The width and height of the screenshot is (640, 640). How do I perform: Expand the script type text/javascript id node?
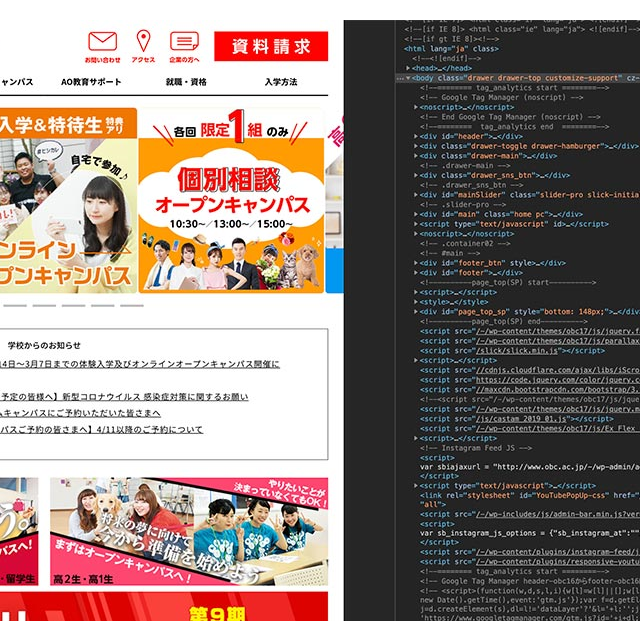click(x=416, y=224)
